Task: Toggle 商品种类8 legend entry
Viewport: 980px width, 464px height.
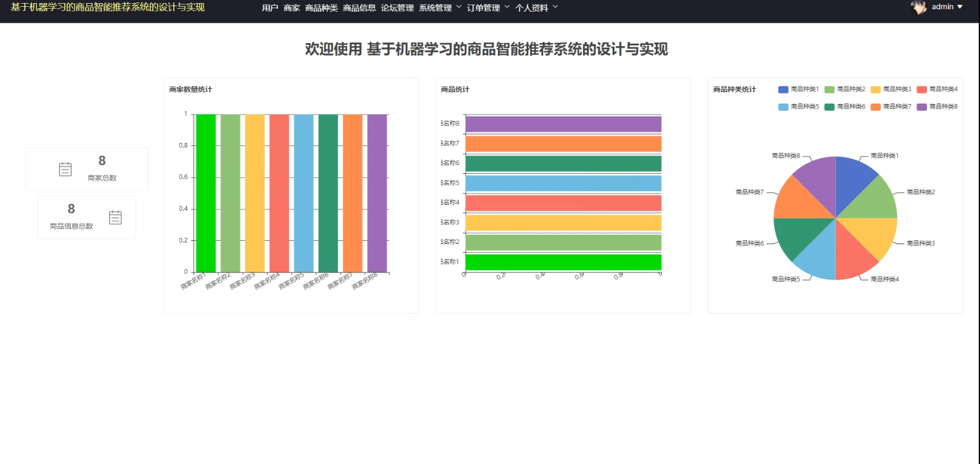Action: pyautogui.click(x=937, y=107)
